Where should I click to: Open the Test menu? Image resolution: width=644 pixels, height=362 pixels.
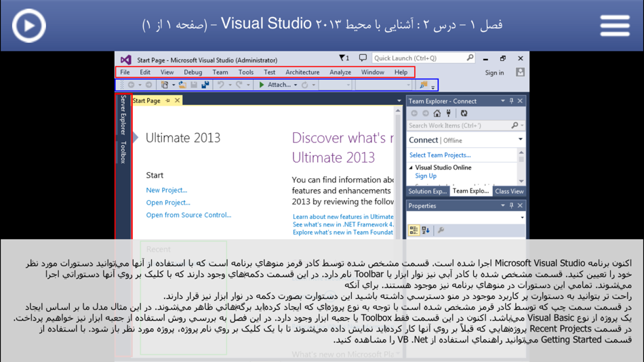click(269, 73)
